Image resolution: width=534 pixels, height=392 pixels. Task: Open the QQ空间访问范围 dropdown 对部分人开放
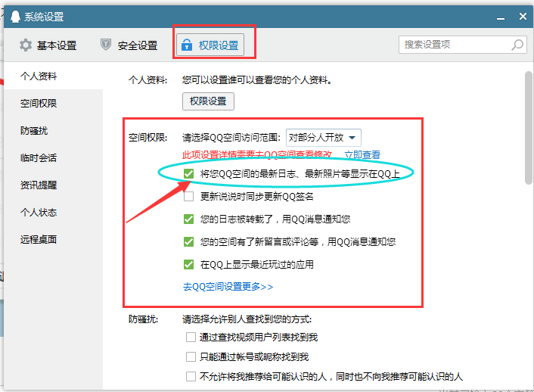tap(323, 138)
